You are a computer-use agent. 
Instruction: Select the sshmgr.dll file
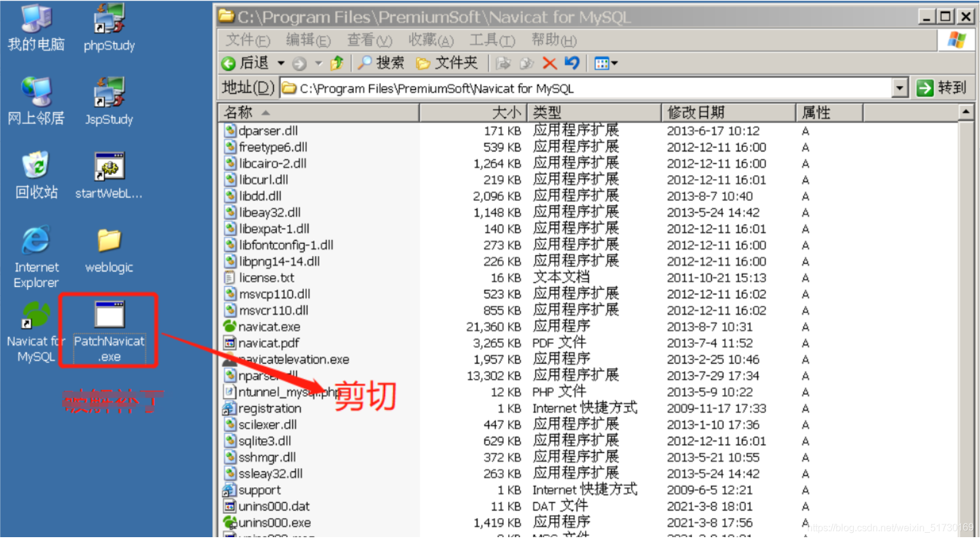pos(260,457)
